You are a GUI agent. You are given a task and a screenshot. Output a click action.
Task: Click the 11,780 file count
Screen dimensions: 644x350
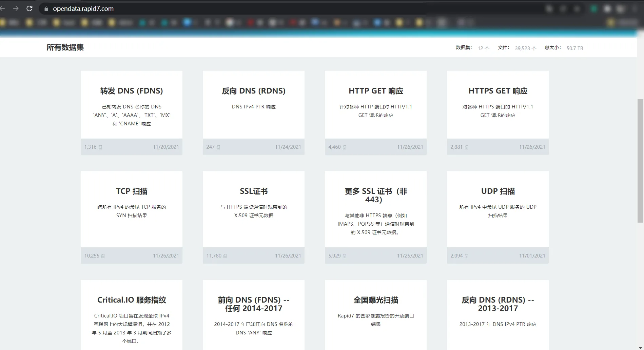[x=214, y=256]
